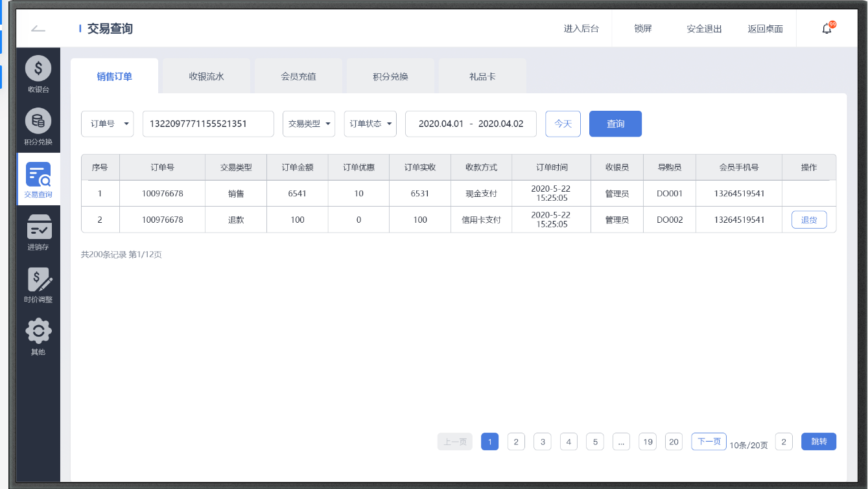Click the ... pagination ellipsis button
Viewport: 868px width, 489px height.
(x=621, y=442)
